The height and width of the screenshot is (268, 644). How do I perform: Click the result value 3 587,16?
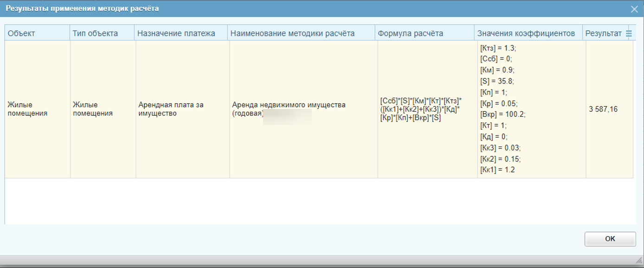tap(603, 110)
